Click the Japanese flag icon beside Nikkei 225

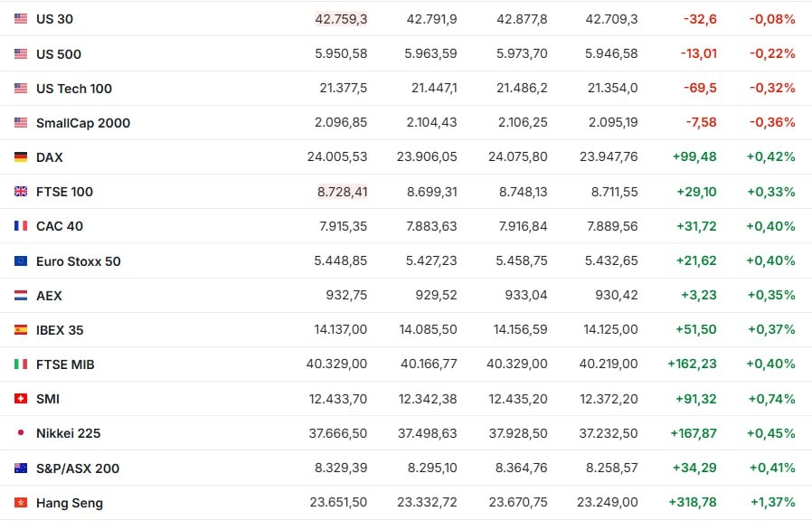(x=21, y=433)
